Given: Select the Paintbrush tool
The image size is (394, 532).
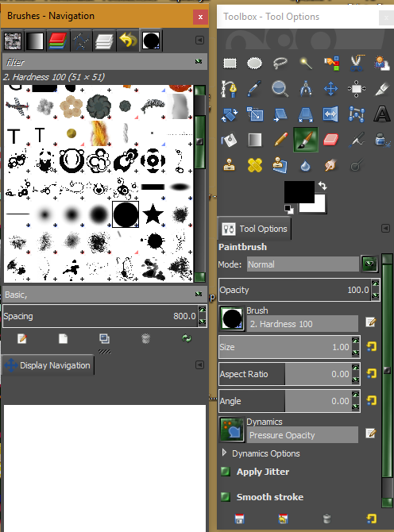Looking at the screenshot, I should tap(305, 140).
